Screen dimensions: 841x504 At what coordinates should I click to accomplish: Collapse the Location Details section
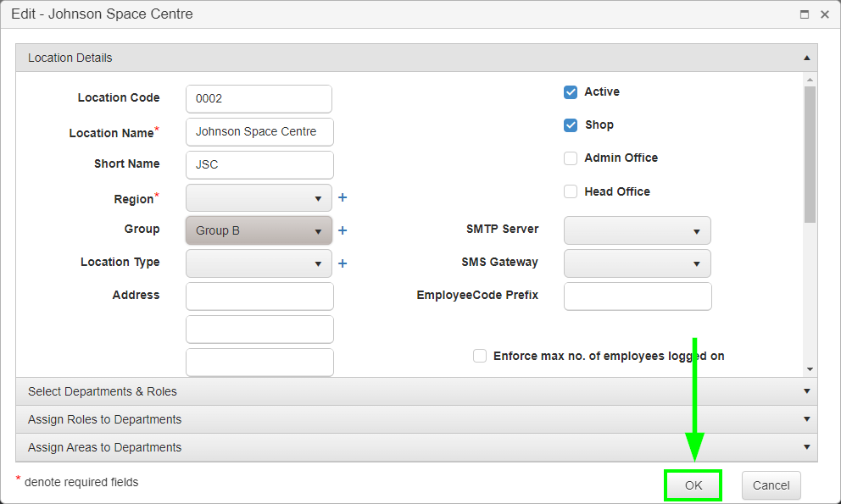tap(417, 58)
